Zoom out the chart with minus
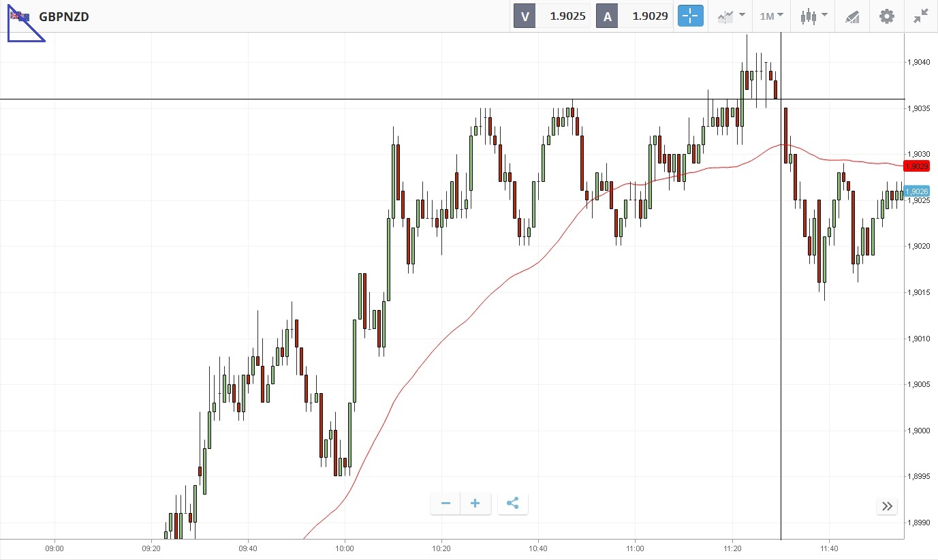Viewport: 938px width, 560px height. (x=445, y=503)
